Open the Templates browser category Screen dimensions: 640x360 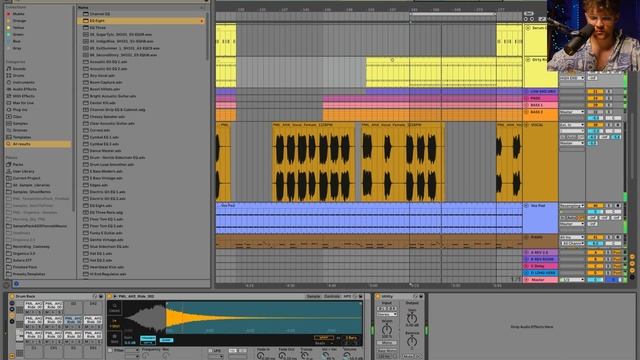(22, 137)
